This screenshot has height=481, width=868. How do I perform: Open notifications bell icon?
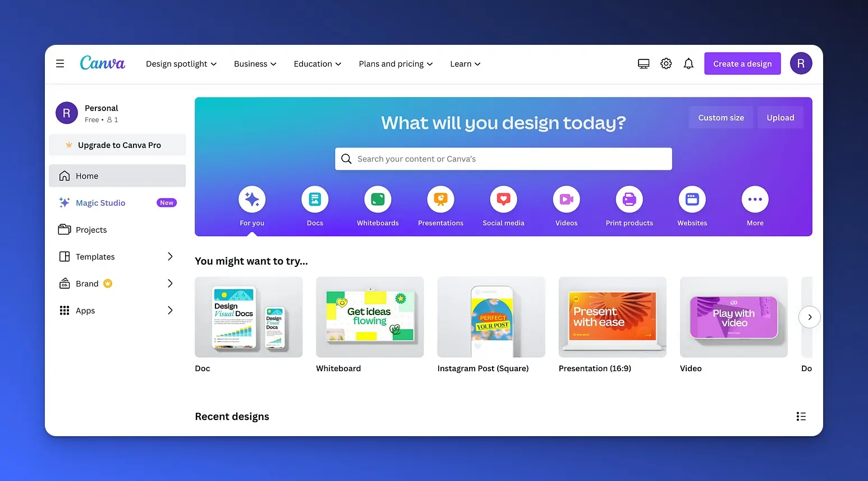(x=688, y=64)
